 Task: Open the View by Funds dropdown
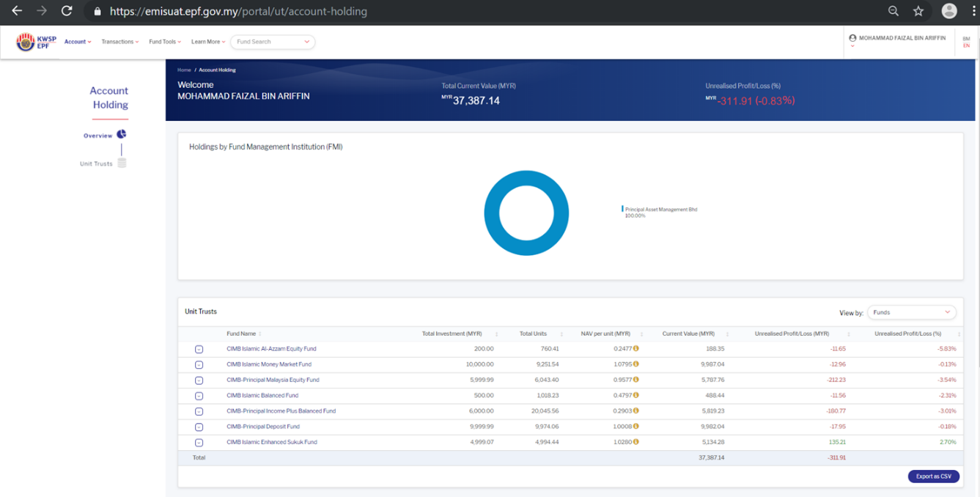(x=912, y=312)
